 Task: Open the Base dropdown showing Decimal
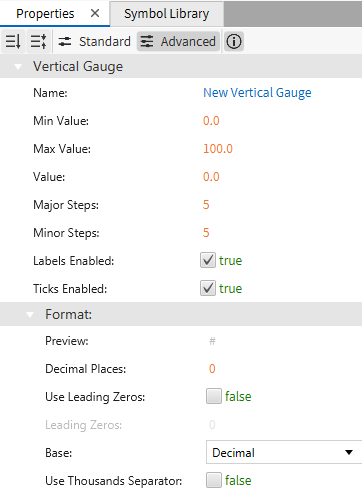click(284, 452)
